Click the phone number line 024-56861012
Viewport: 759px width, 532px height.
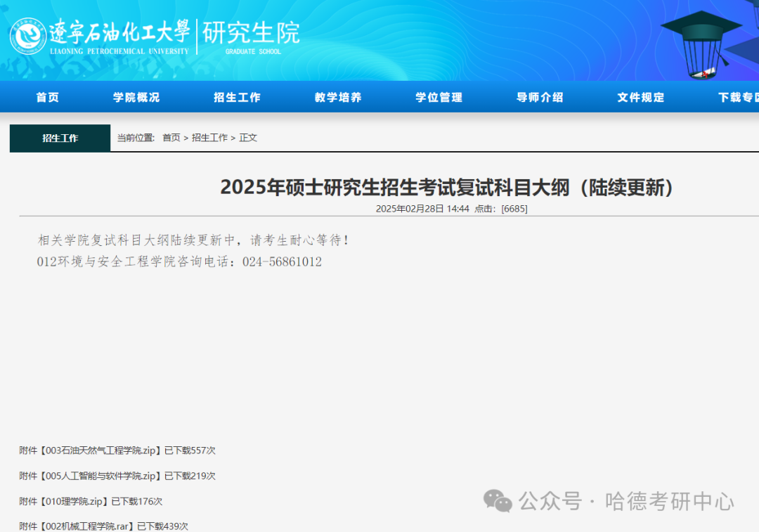tap(180, 262)
